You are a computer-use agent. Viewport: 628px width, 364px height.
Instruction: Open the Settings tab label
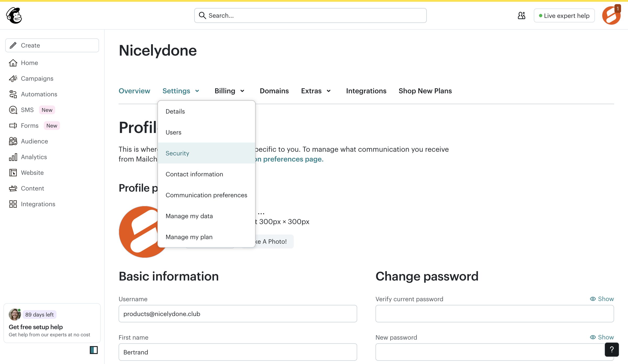(176, 91)
